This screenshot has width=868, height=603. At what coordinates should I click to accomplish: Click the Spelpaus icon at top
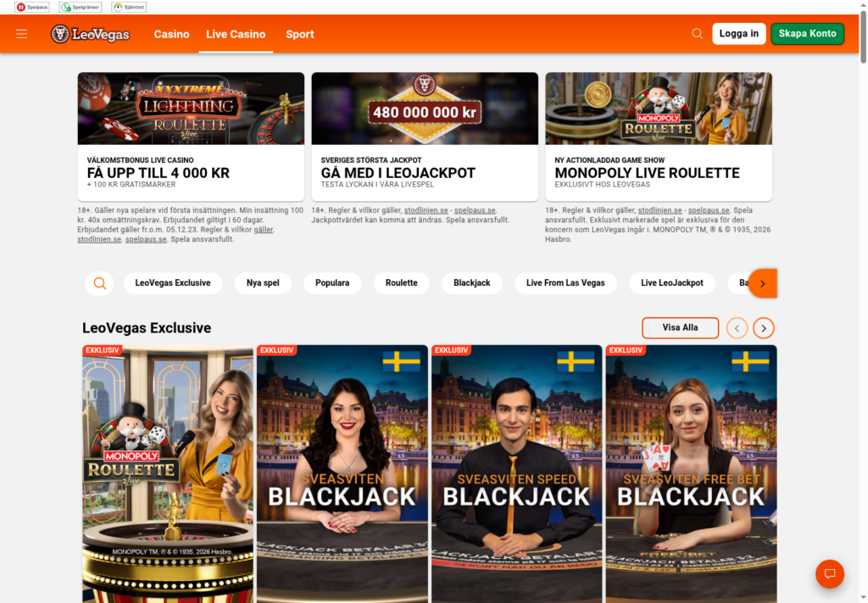[x=32, y=7]
